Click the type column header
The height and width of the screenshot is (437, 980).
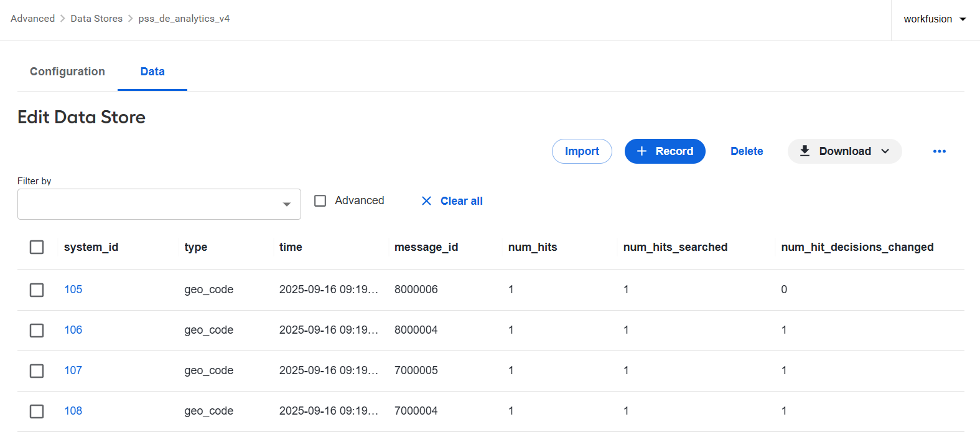(x=196, y=247)
